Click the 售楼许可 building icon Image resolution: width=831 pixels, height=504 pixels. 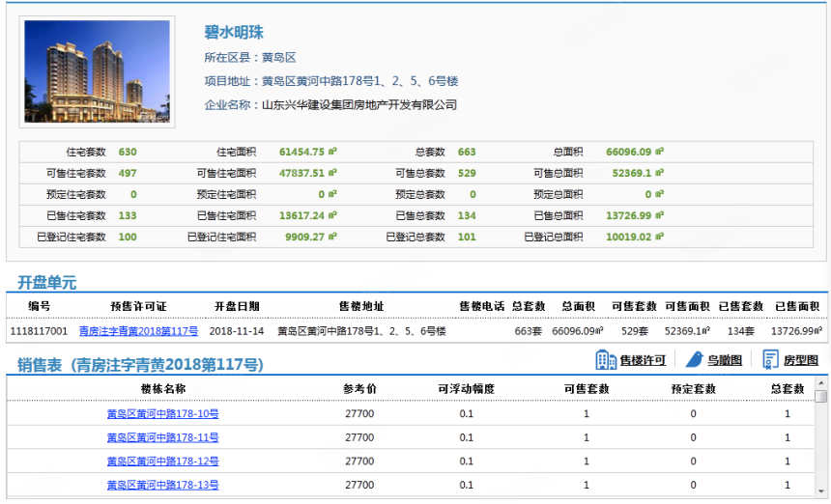click(606, 360)
